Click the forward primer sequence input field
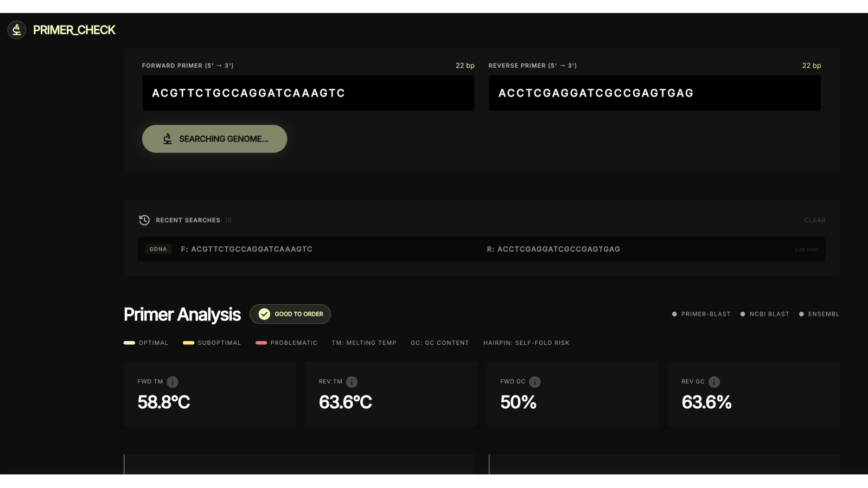Viewport: 868px width, 488px height. click(308, 93)
